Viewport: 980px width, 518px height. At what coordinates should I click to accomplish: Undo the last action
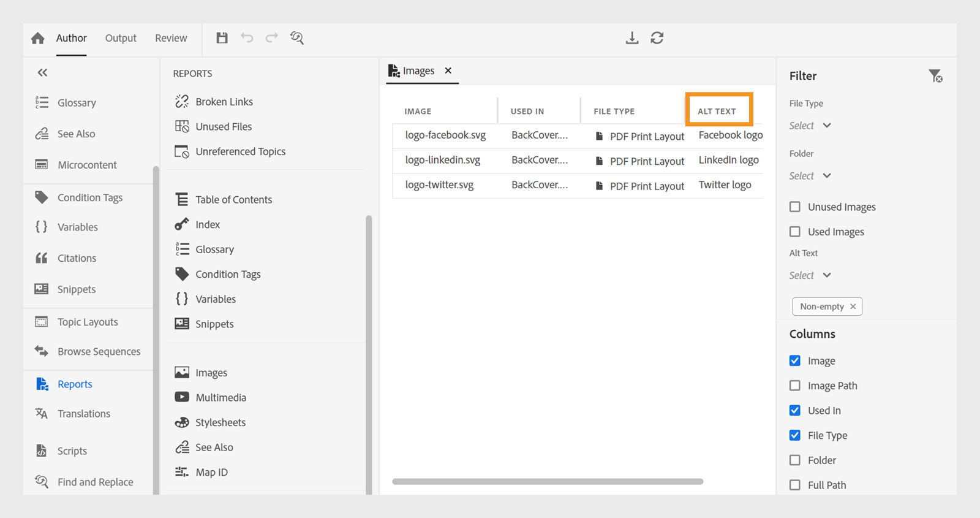tap(247, 38)
